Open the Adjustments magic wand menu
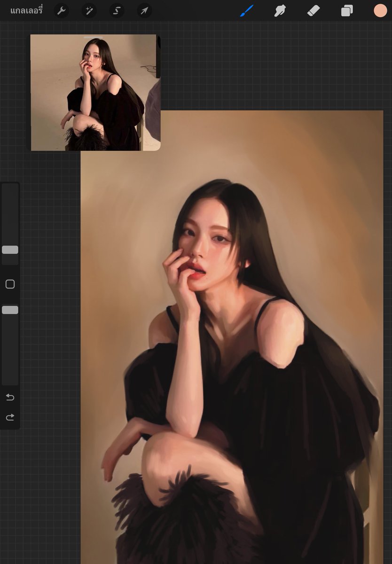Viewport: 392px width, 564px height. click(x=89, y=10)
